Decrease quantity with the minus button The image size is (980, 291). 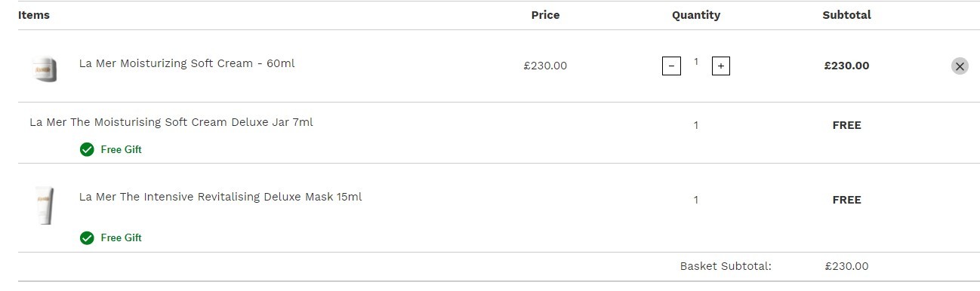(671, 66)
